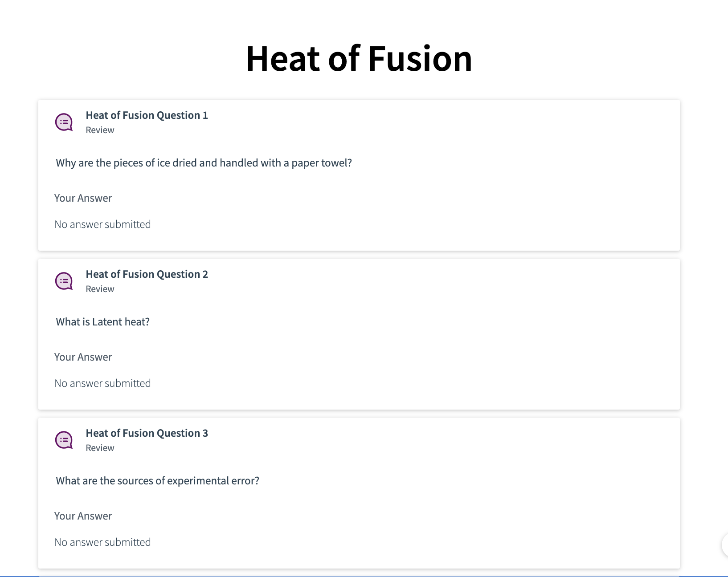Click the speech bubble icon for Question 2
Screen dimensions: 728x577
coord(63,281)
